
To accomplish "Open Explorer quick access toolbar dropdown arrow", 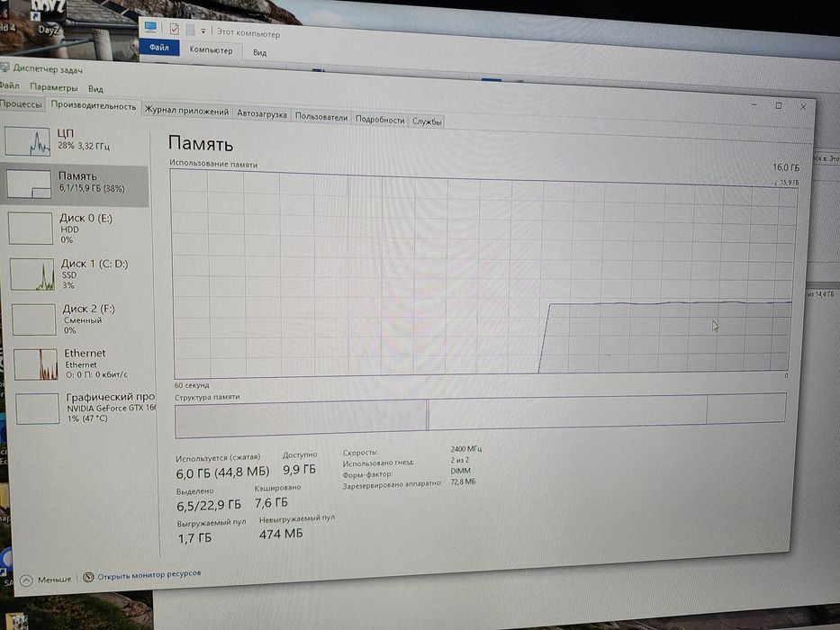I will point(203,31).
